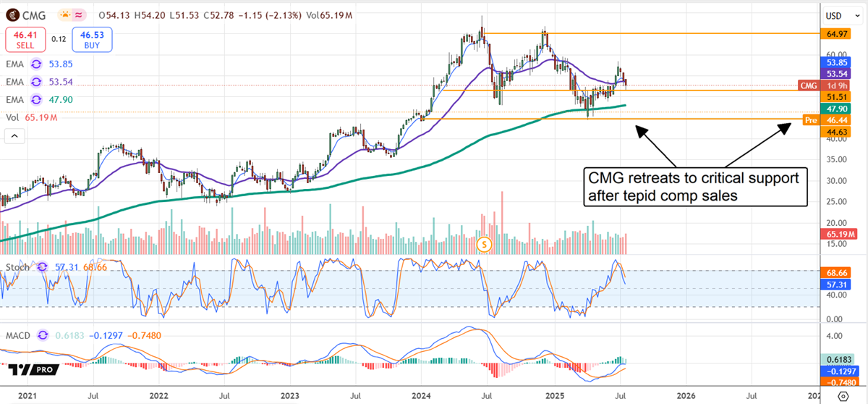
Task: Click the Stoch indicator refresh icon
Action: [42, 267]
